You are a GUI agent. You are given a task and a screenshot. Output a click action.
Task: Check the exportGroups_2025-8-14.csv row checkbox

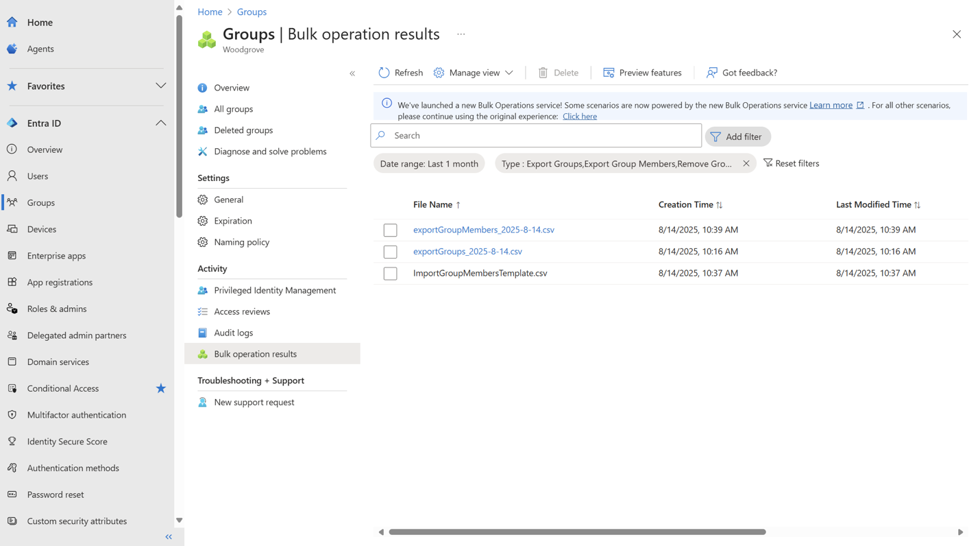(x=391, y=252)
